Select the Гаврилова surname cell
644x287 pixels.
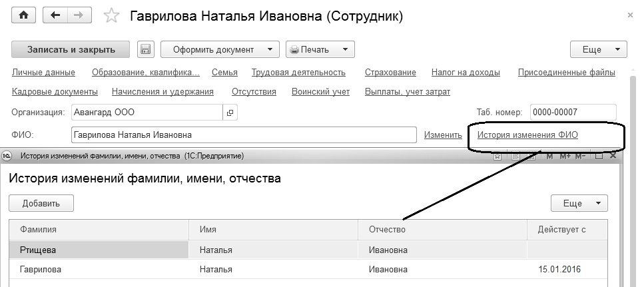point(99,269)
